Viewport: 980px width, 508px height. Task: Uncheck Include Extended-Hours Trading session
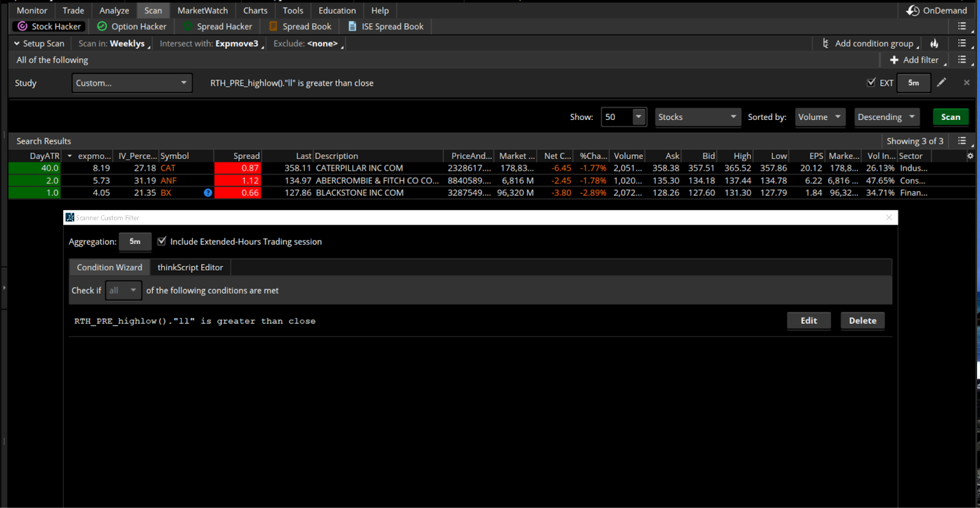pos(162,241)
